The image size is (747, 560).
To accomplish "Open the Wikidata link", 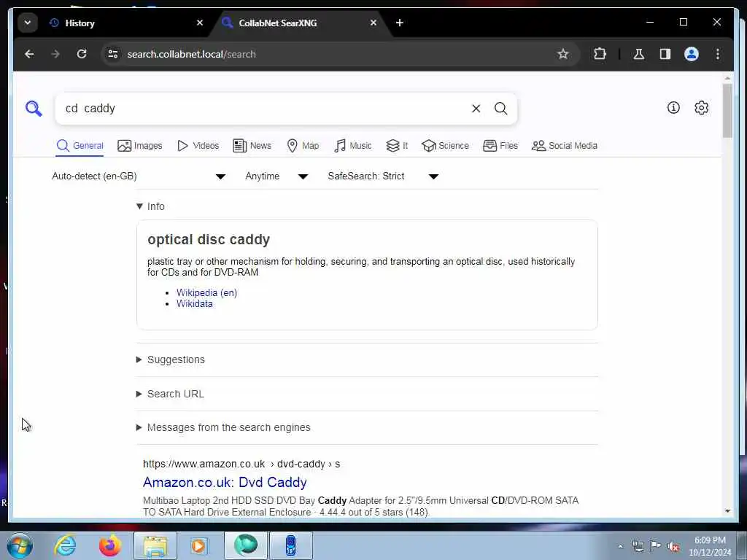I will point(194,304).
